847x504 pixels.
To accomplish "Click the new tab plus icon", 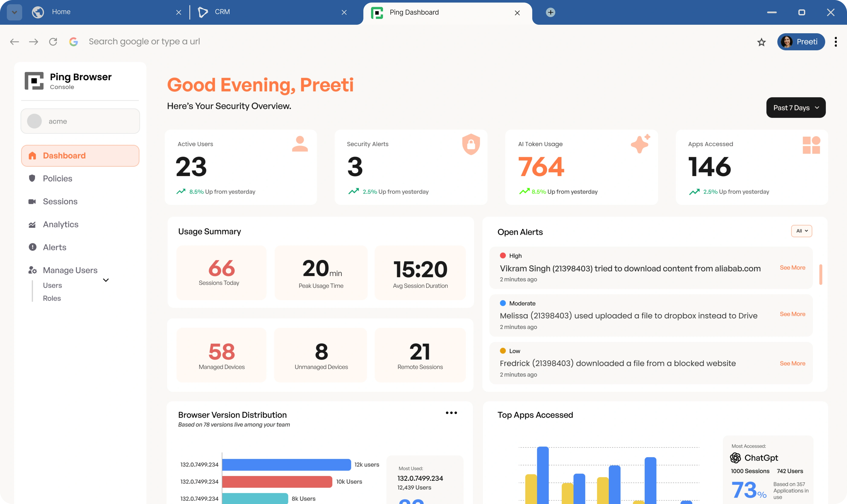I will point(550,13).
